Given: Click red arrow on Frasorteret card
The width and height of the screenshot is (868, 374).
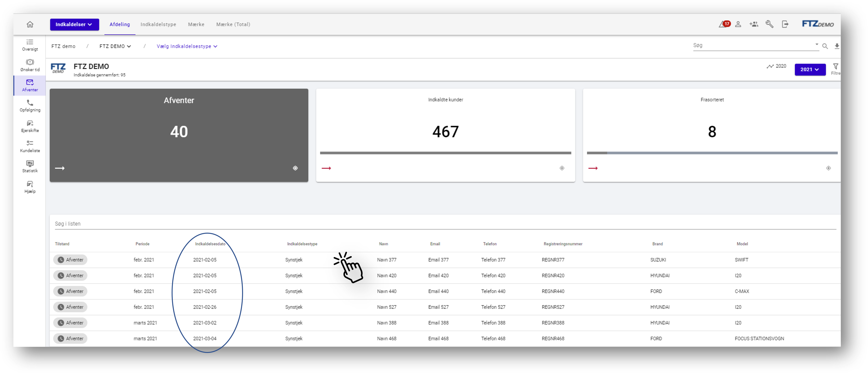Looking at the screenshot, I should pyautogui.click(x=593, y=168).
